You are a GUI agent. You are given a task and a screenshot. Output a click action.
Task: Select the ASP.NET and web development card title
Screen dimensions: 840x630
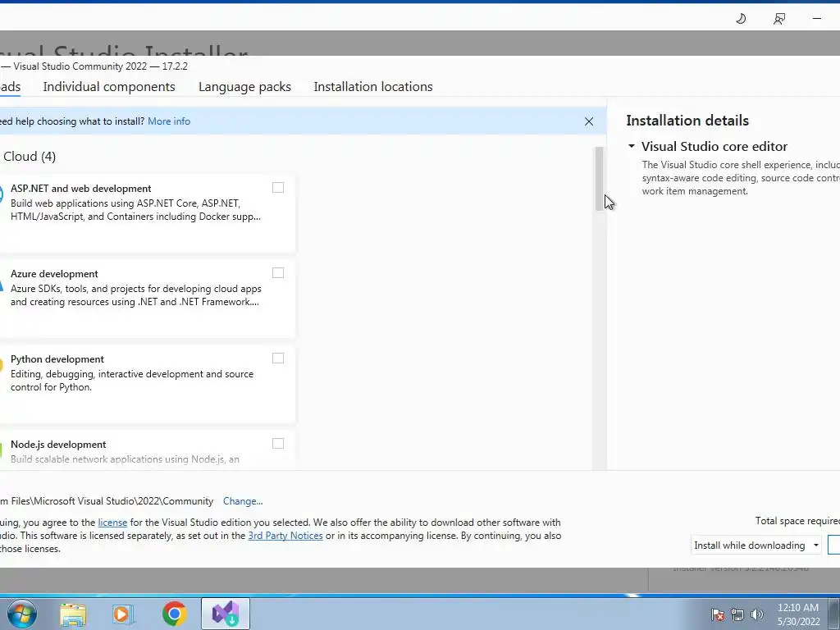(x=81, y=189)
